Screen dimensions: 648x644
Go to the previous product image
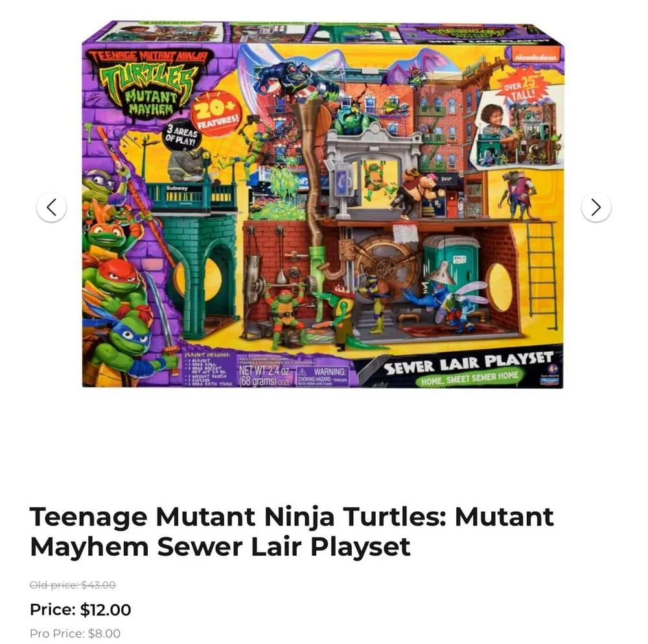51,207
